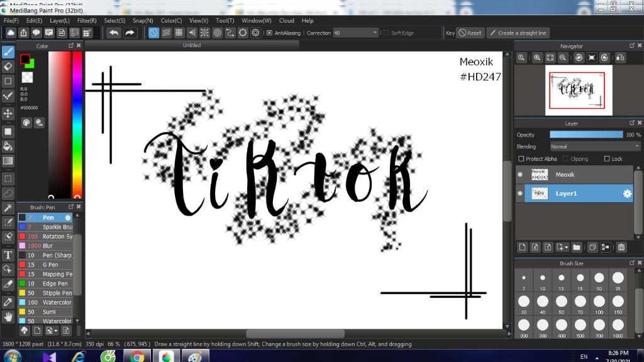Viewport: 644px width, 362px height.
Task: Zoom out using Navigator minus magnifier
Action: coord(563,58)
